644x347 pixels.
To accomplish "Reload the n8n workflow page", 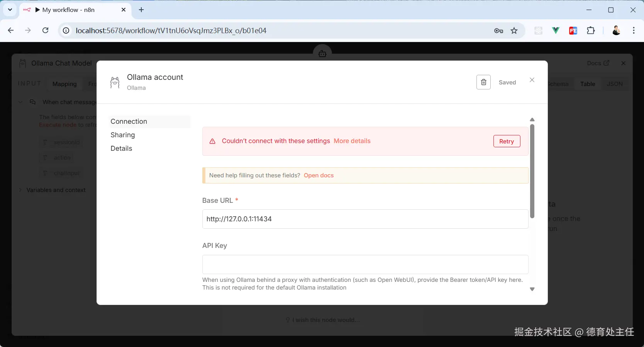I will pyautogui.click(x=45, y=30).
